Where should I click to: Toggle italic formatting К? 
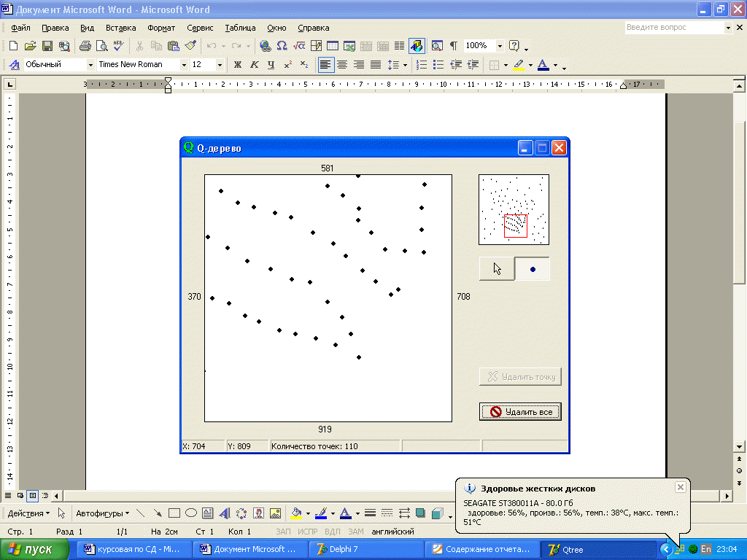(255, 65)
